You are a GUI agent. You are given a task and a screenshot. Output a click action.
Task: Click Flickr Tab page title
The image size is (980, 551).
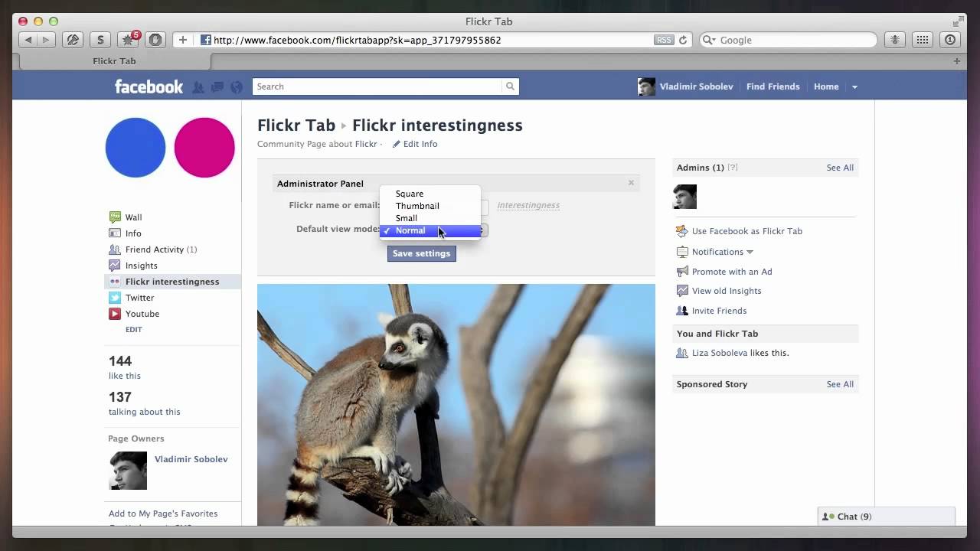[x=296, y=126]
